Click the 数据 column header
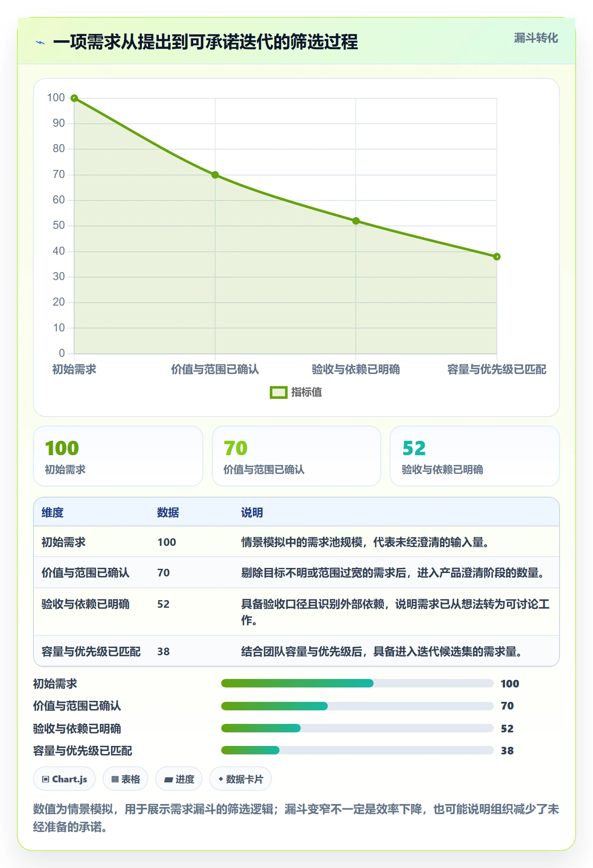593x868 pixels. click(168, 512)
